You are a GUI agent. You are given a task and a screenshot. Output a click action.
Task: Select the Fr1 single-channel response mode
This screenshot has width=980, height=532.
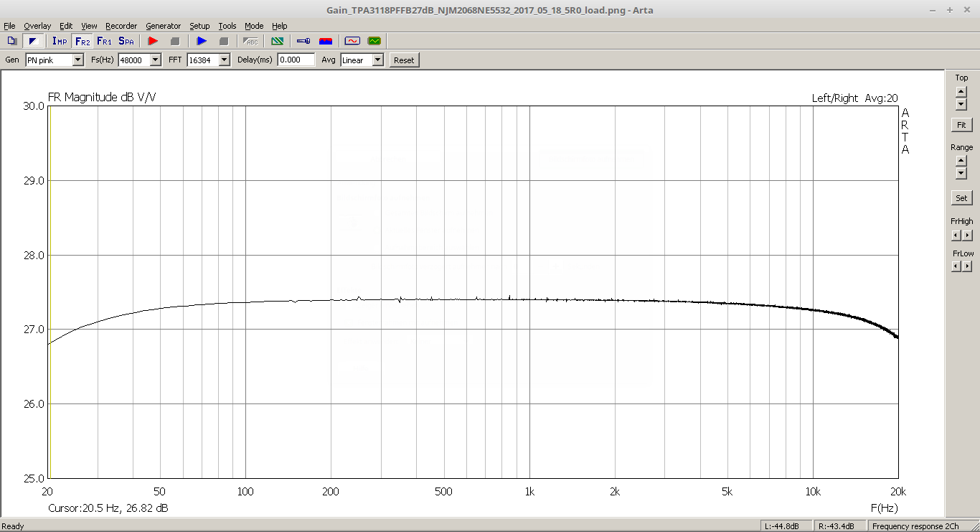104,41
